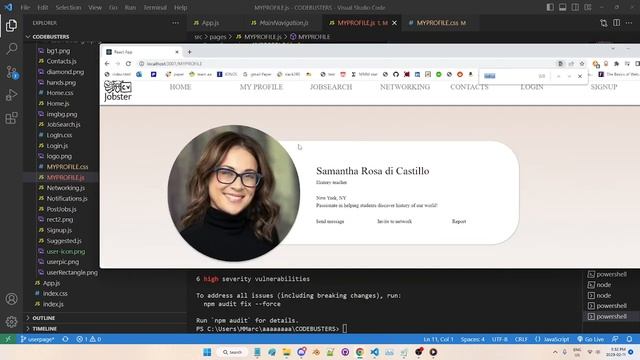Switch to App.js editor tab
The image size is (640, 360).
210,23
